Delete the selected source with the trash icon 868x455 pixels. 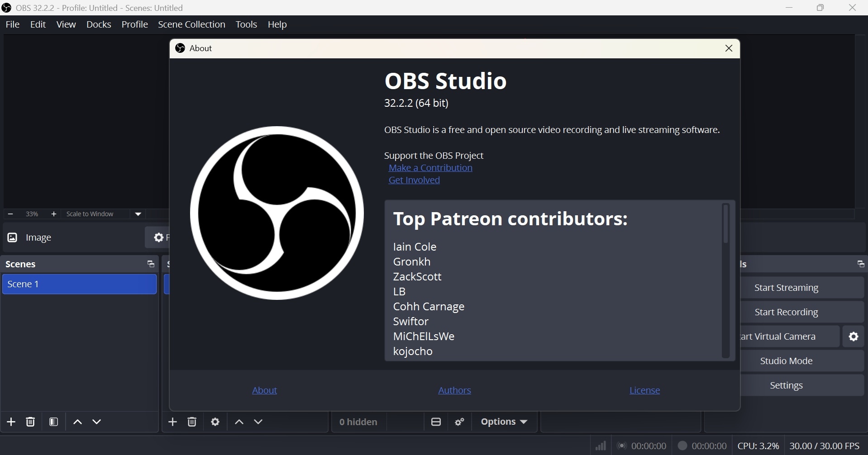(x=193, y=422)
